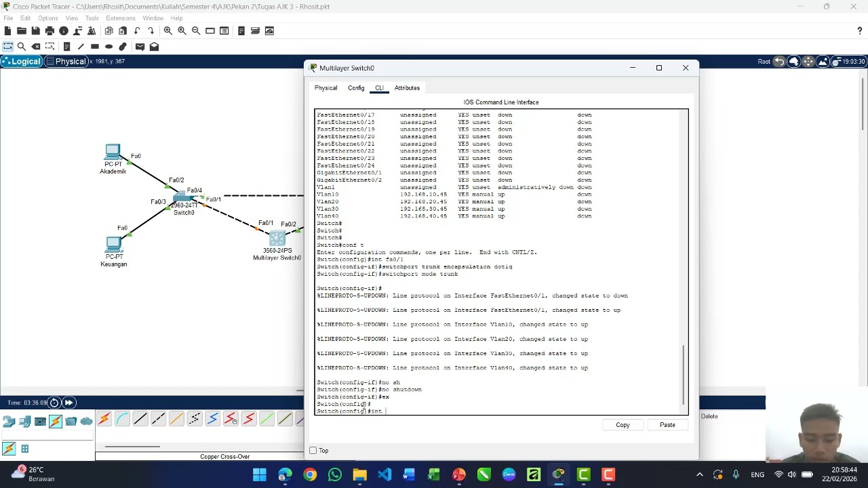Create a new file in Packet Tracer toolbar
868x488 pixels.
click(7, 30)
